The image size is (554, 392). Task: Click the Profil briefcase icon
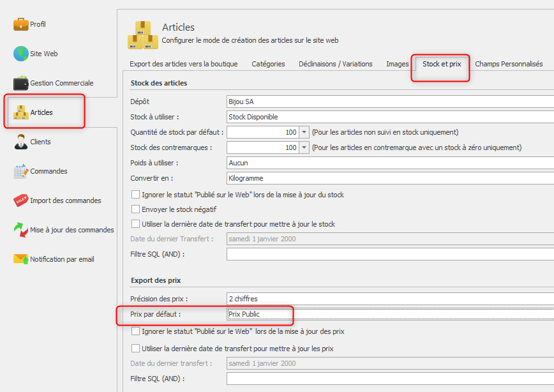click(21, 24)
